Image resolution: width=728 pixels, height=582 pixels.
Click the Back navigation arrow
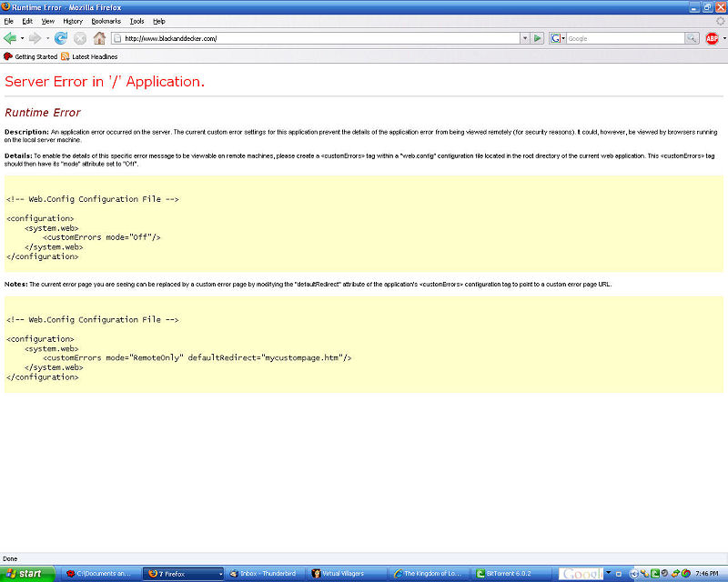click(x=10, y=38)
